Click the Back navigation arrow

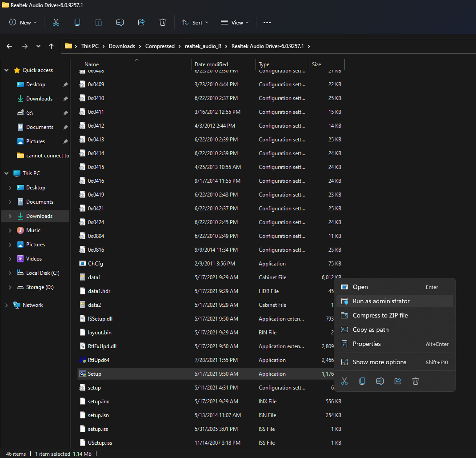coord(9,46)
